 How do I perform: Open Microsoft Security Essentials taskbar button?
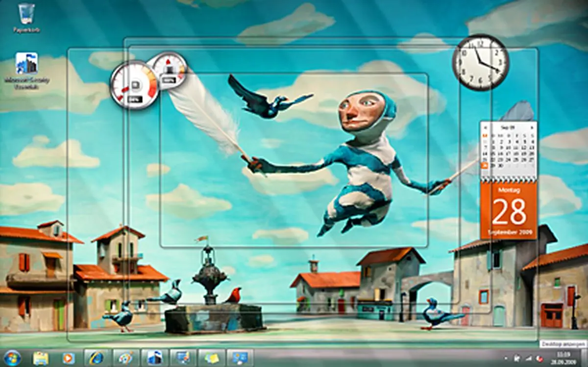coord(155,358)
